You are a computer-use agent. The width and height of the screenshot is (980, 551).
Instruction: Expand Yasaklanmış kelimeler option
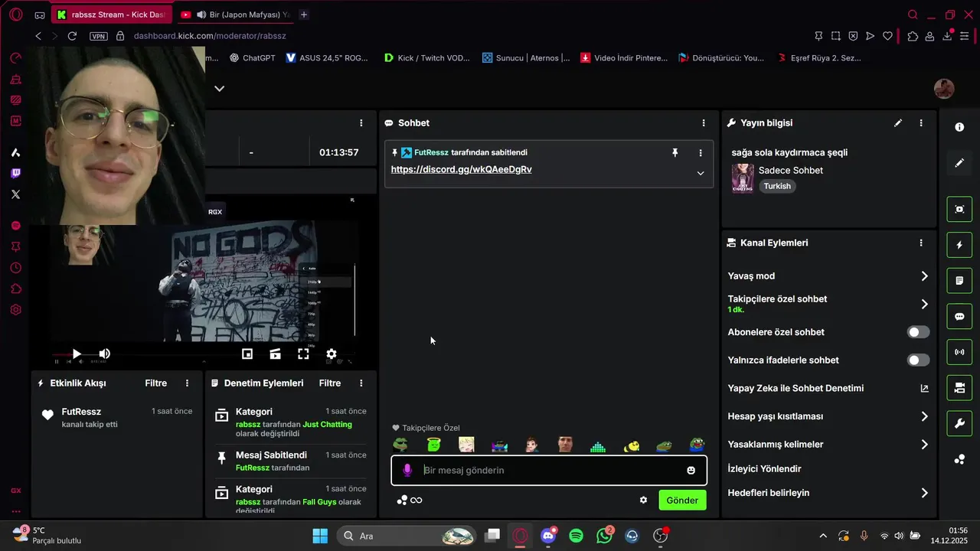click(x=924, y=445)
